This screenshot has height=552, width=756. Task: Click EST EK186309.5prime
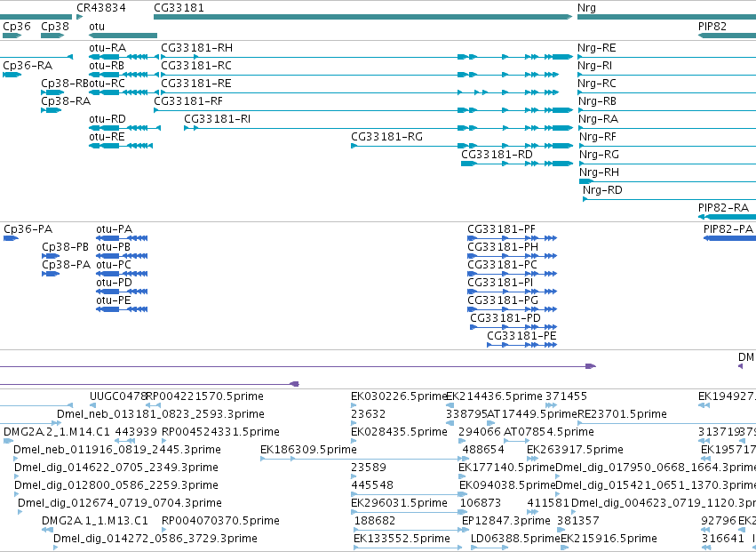363,459
